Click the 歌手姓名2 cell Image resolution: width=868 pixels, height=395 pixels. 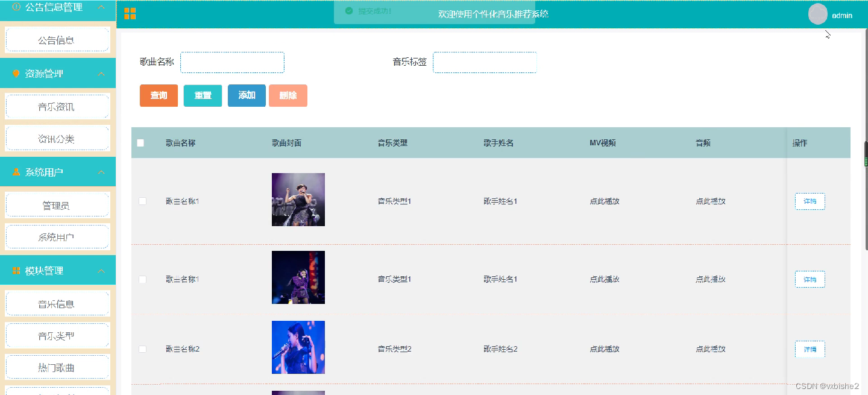500,349
